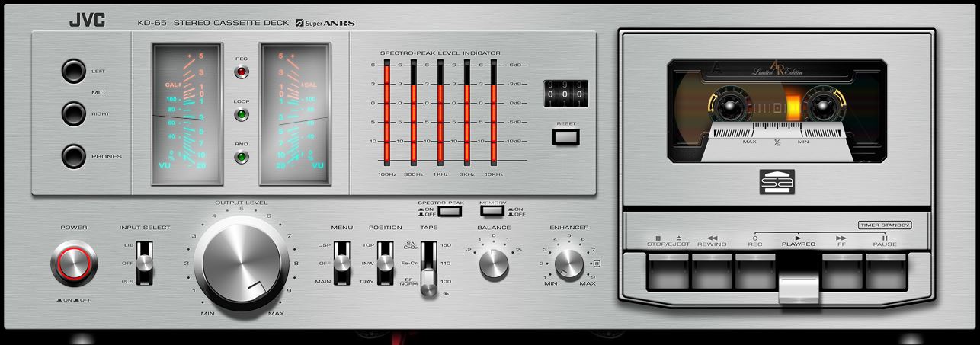The width and height of the screenshot is (980, 345).
Task: Adjust the ENHANCER knob
Action: [568, 264]
